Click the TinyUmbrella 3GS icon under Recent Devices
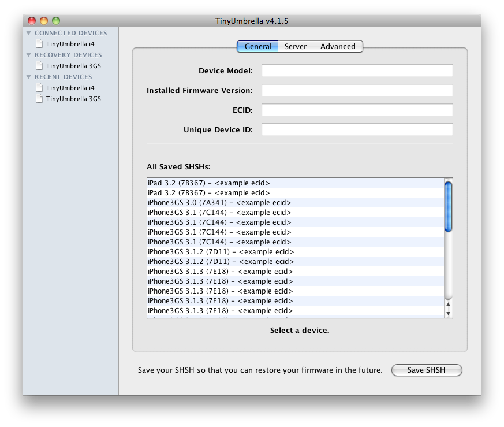Viewport: 504px width, 427px height. [x=39, y=99]
